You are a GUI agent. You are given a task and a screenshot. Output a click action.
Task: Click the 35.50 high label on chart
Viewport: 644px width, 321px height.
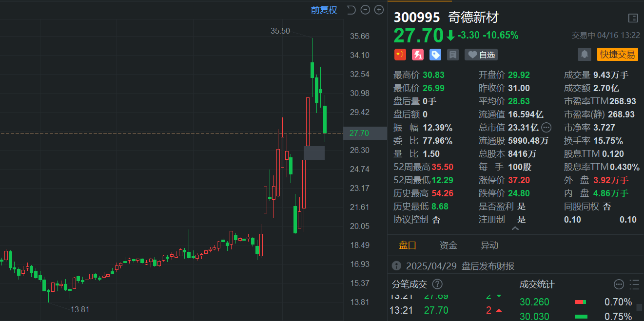click(280, 31)
